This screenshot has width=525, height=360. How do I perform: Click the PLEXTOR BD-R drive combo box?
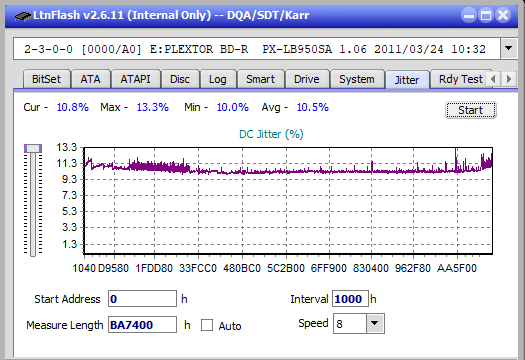coord(257,49)
